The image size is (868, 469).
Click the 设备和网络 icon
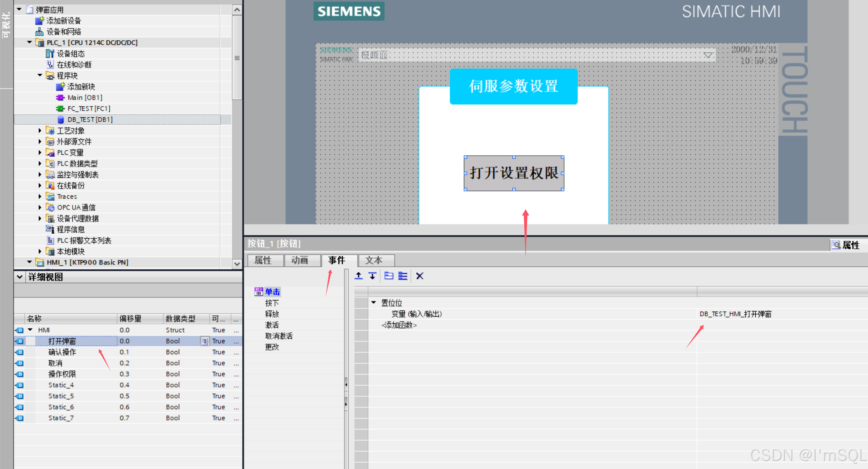40,32
